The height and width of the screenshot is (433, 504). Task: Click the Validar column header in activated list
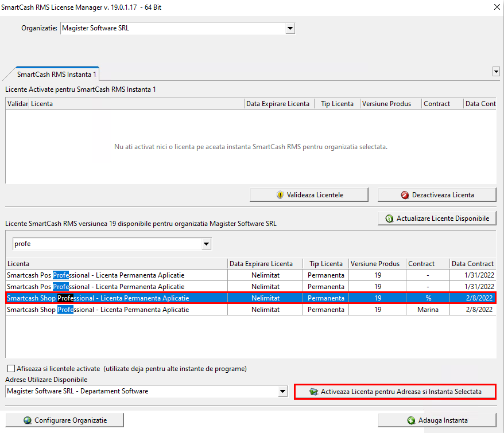tap(17, 104)
